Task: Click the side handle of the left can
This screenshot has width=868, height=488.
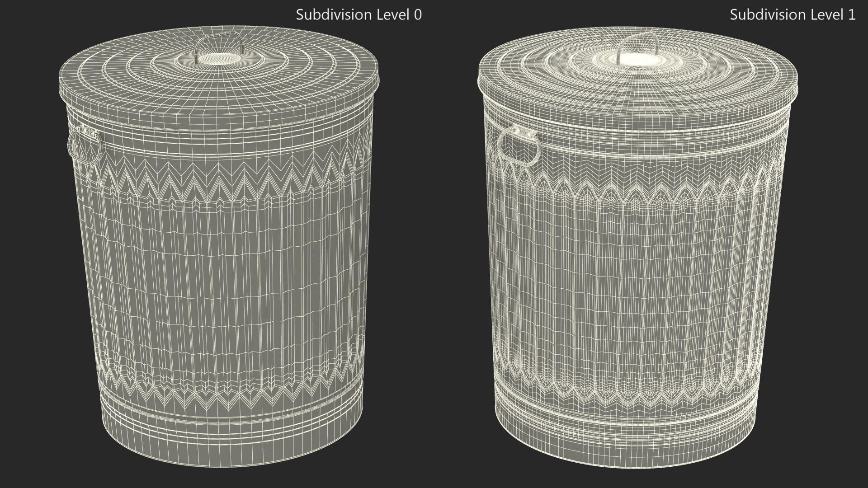Action: 85,145
